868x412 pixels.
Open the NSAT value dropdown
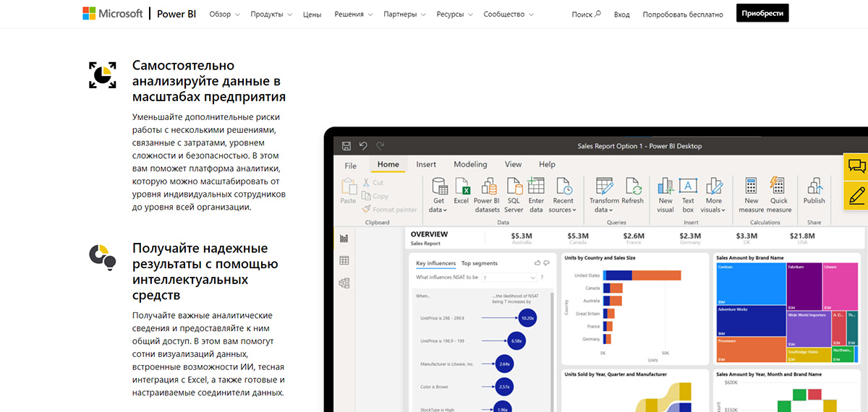click(509, 278)
